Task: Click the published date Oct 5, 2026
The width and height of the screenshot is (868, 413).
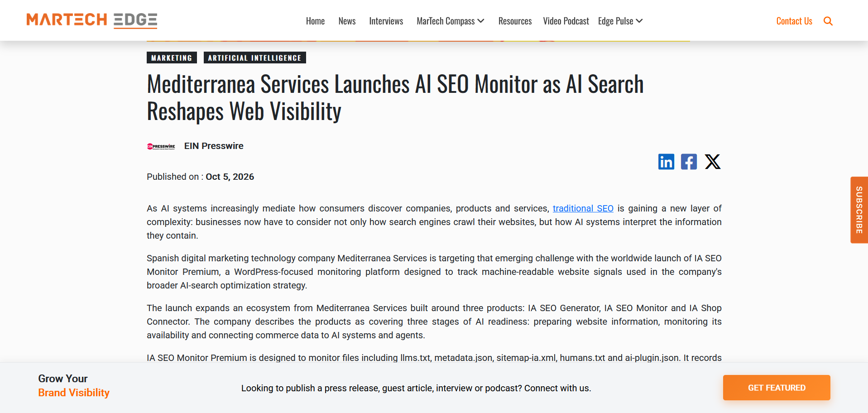Action: tap(230, 177)
